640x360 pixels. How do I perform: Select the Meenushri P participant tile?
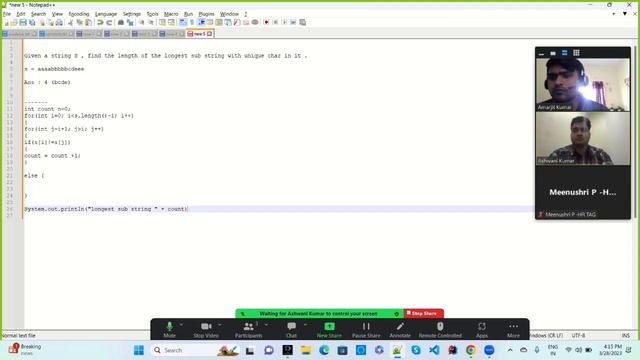click(x=582, y=192)
